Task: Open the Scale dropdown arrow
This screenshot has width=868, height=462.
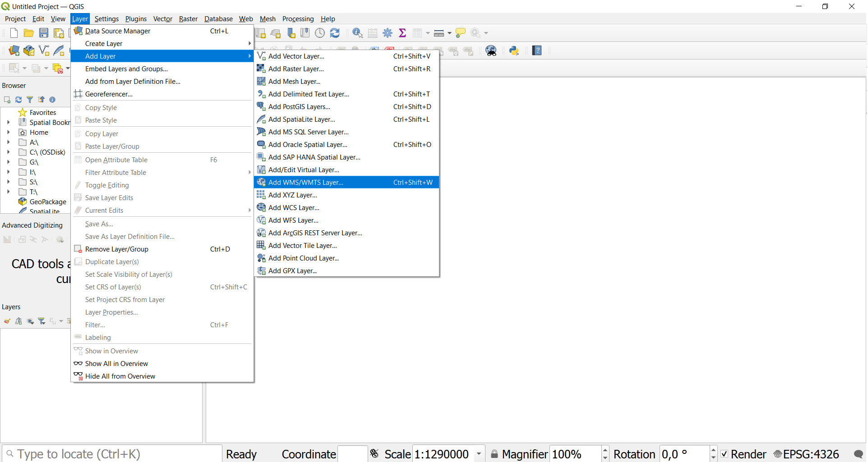Action: pos(479,454)
